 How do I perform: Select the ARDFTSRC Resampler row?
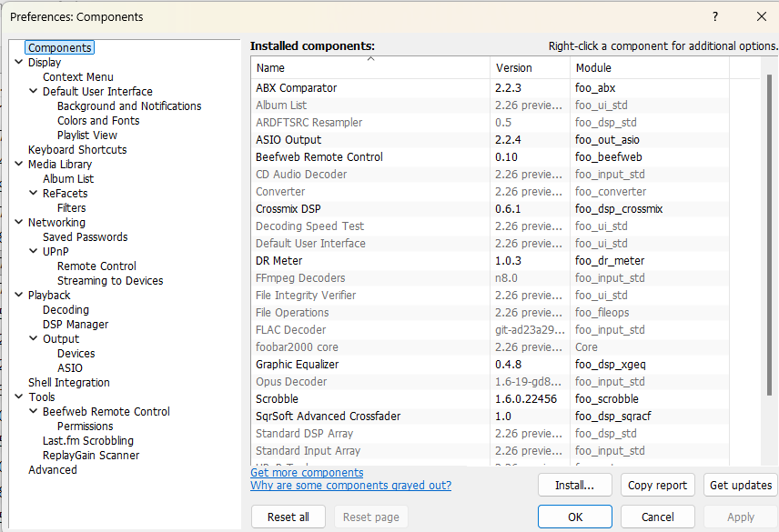[490, 122]
